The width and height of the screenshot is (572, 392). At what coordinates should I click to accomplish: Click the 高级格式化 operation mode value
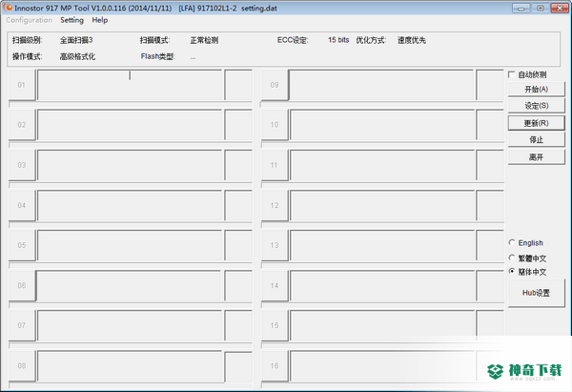(78, 56)
